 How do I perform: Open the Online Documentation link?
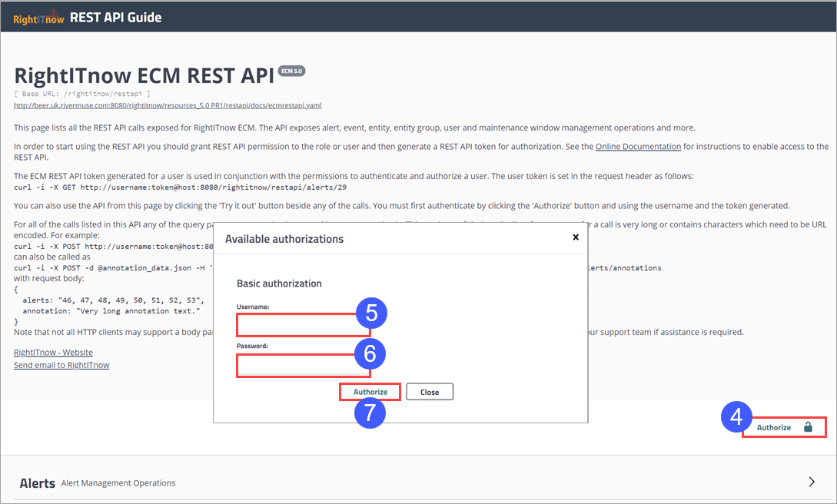click(639, 147)
